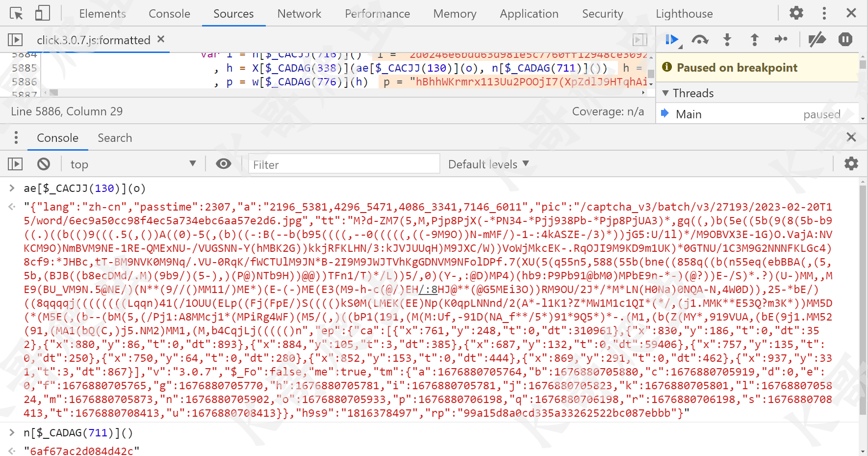Viewport: 868px width, 456px height.
Task: Click the Coverage: n/a status text
Action: tap(608, 111)
